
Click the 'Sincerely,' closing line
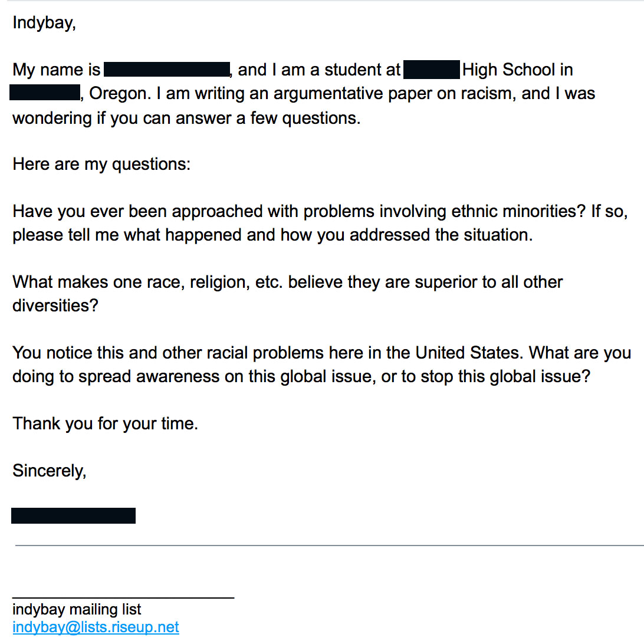[x=50, y=471]
